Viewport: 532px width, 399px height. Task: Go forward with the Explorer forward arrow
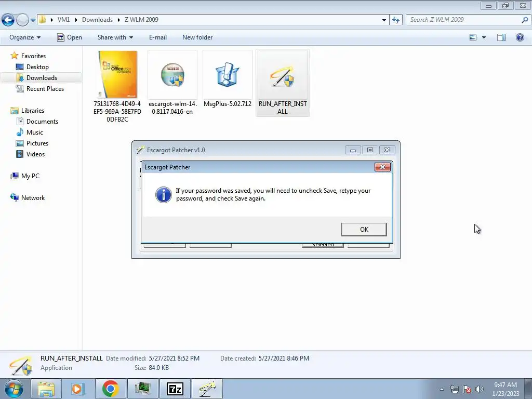tap(22, 20)
